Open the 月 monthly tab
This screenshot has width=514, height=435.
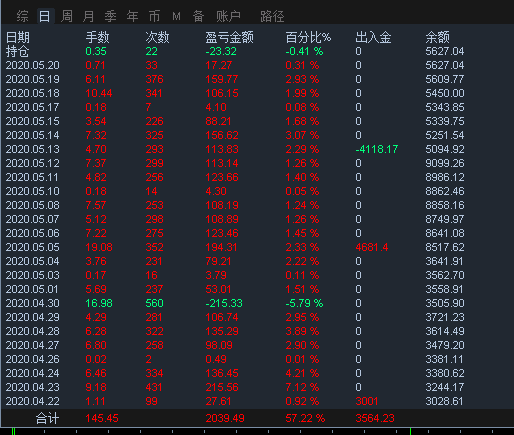pyautogui.click(x=89, y=16)
